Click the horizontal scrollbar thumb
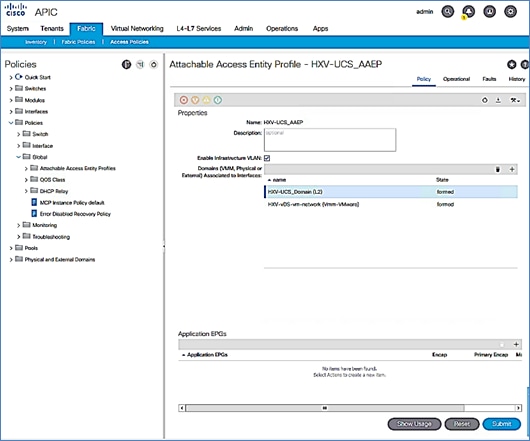Image resolution: width=530 pixels, height=441 pixels. point(324,408)
